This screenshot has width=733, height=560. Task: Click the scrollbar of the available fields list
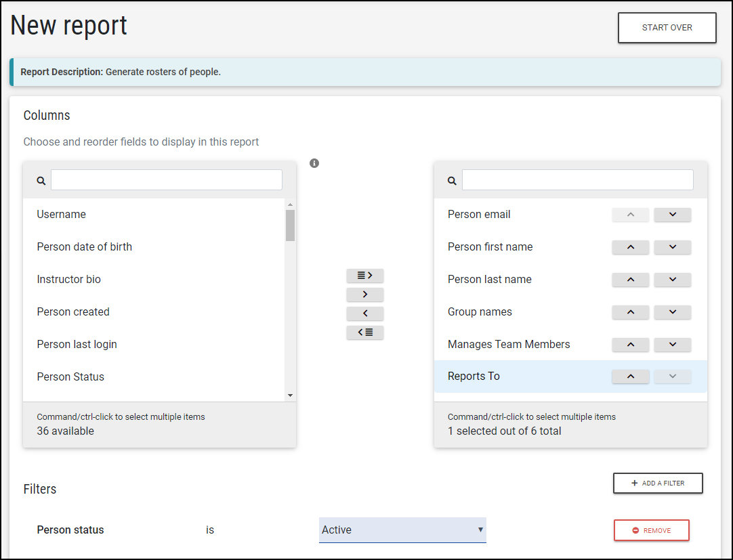point(290,223)
